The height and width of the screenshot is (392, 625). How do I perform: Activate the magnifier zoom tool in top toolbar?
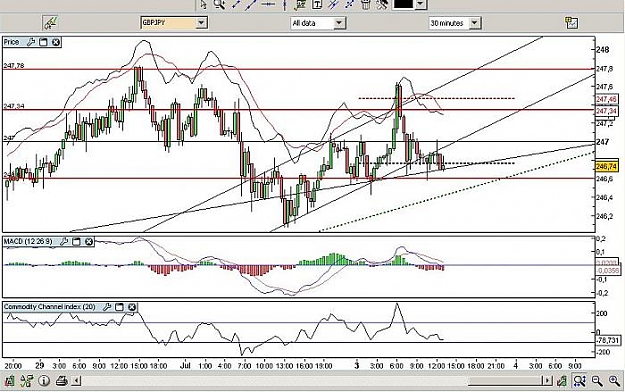219,4
